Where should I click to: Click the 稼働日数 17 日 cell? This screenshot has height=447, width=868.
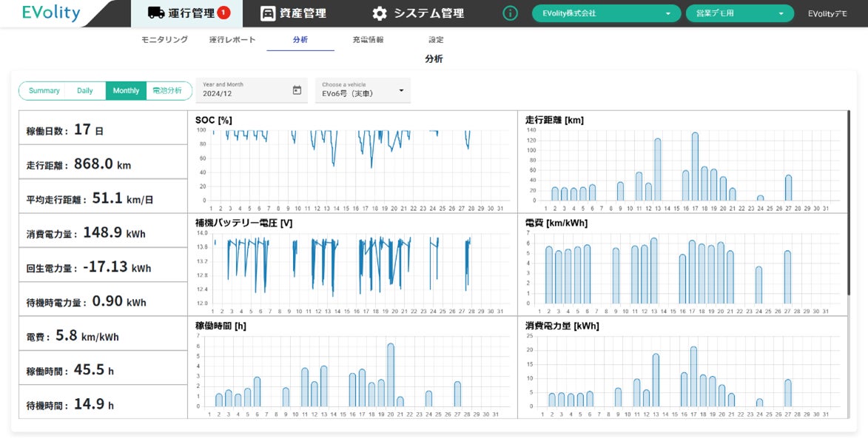104,128
